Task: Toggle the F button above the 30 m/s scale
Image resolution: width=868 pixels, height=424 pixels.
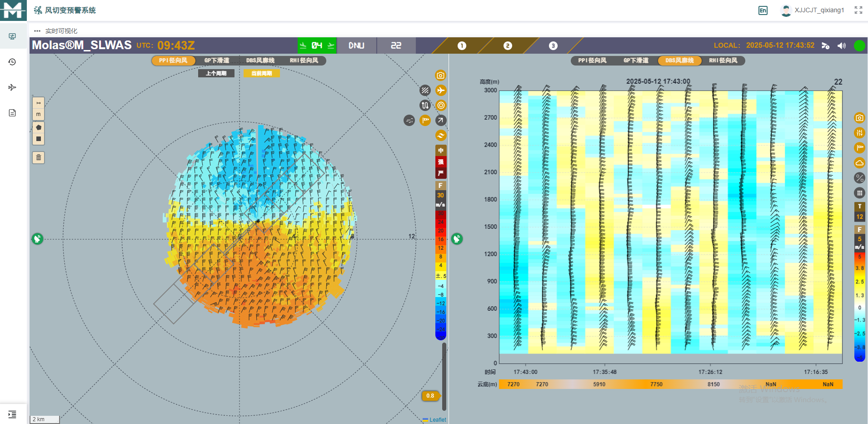Action: point(440,186)
